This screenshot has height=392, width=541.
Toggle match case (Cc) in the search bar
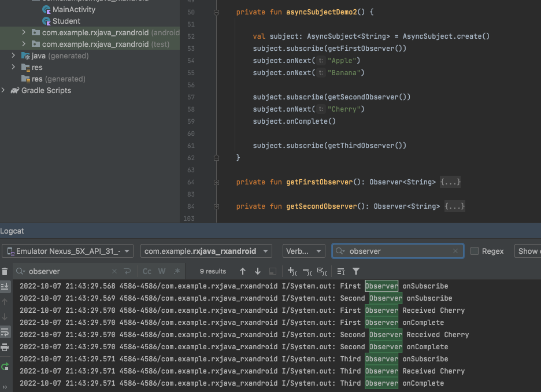click(x=146, y=271)
